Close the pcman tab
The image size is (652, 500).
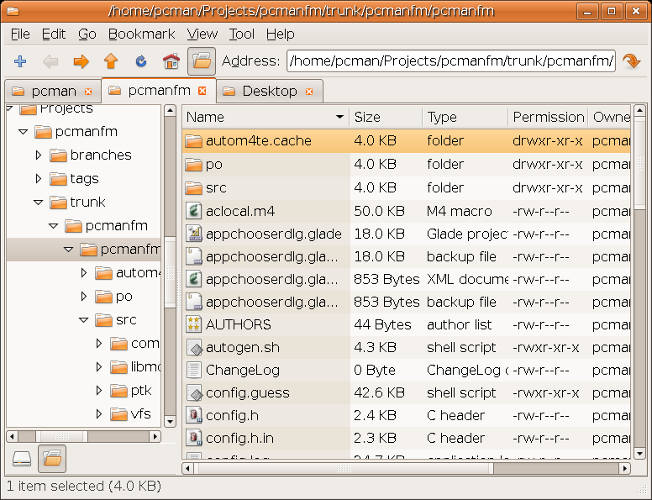coord(88,91)
